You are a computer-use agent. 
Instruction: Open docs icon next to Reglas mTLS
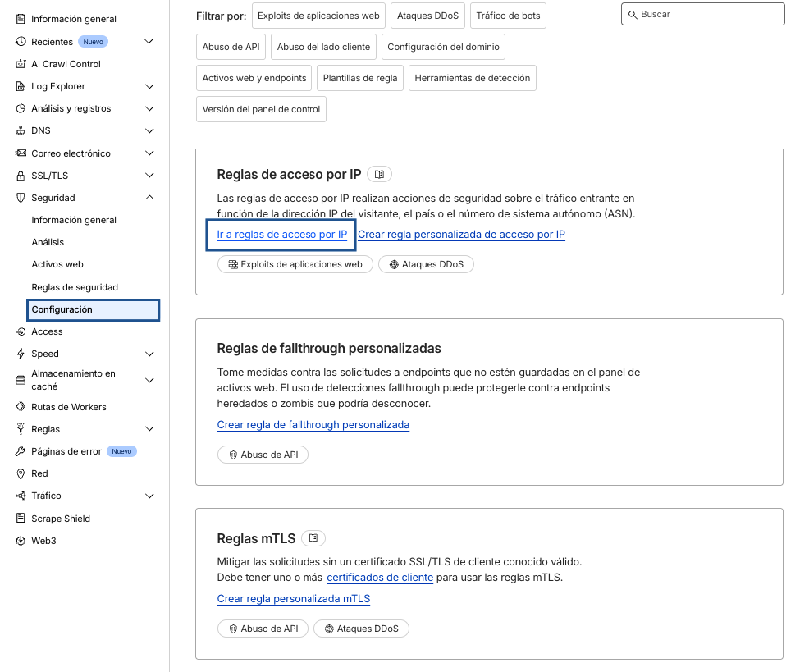tap(313, 538)
